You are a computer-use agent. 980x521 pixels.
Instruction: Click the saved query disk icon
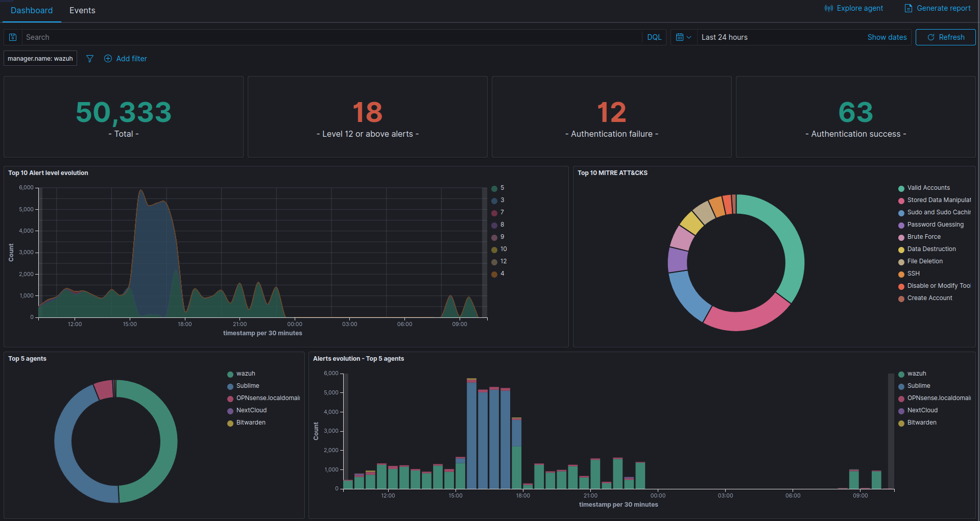click(13, 37)
